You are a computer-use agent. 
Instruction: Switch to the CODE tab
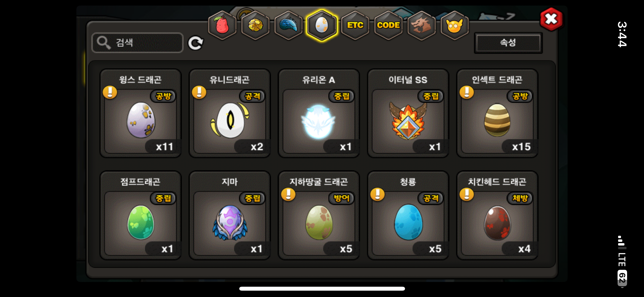(388, 25)
